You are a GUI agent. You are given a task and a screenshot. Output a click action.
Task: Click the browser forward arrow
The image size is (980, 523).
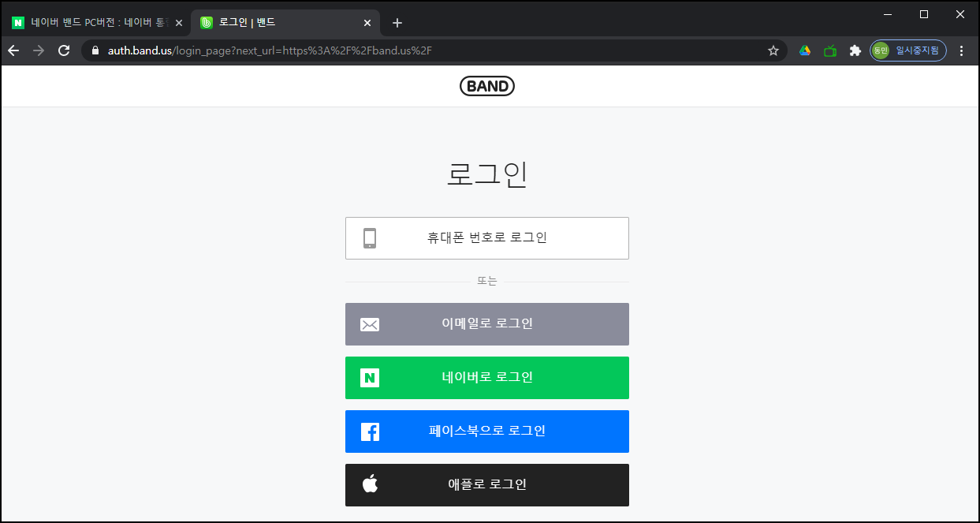(x=39, y=50)
